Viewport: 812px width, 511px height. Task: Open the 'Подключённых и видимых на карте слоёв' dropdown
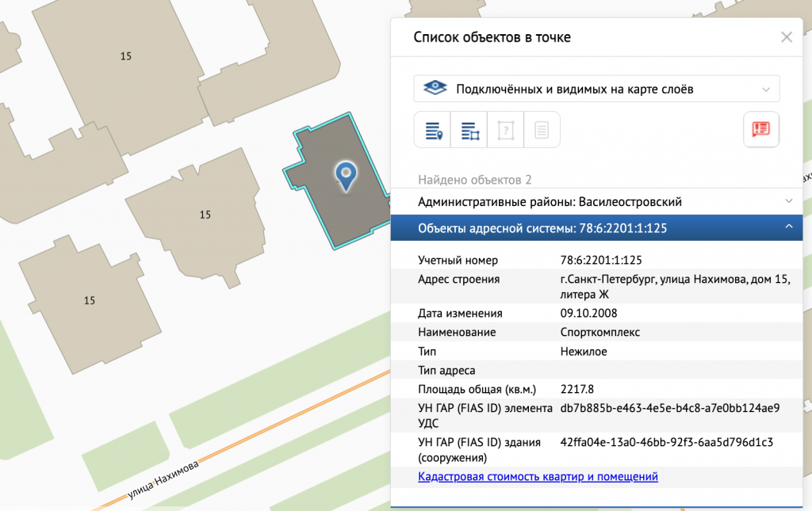tap(596, 89)
